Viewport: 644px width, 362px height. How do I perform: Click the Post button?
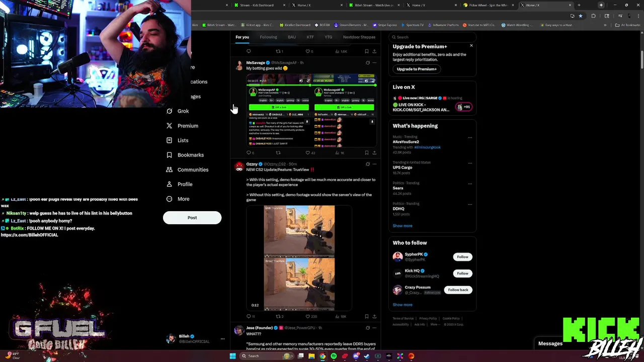click(192, 218)
